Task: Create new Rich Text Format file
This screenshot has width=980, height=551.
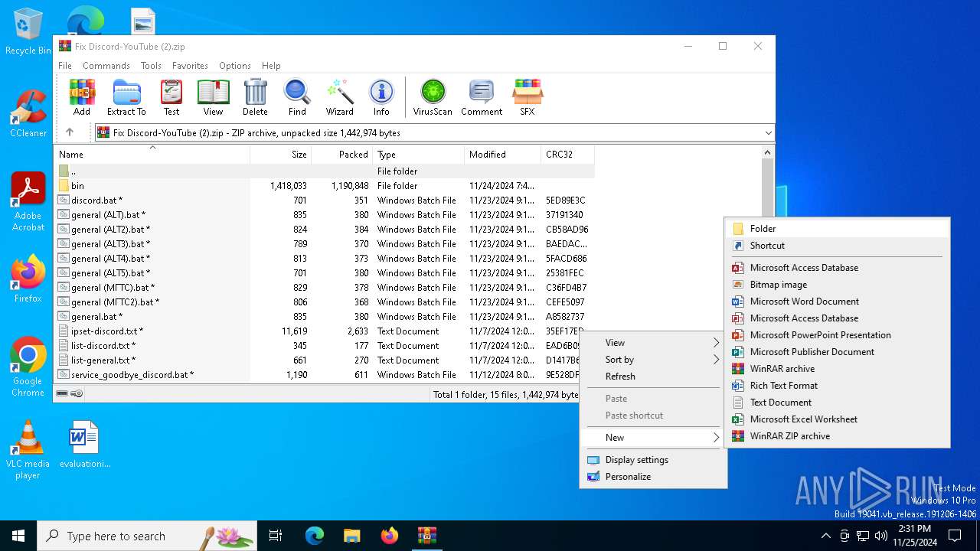Action: pos(838,386)
